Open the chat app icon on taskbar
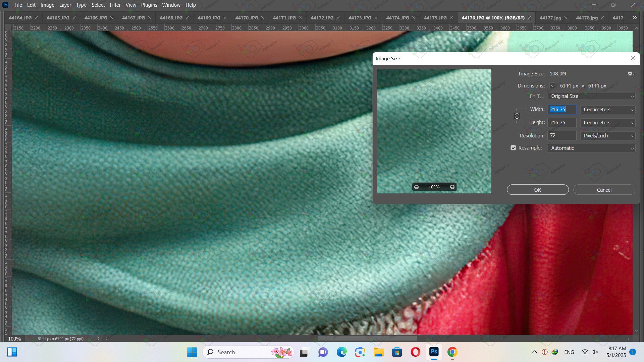 pos(323,352)
